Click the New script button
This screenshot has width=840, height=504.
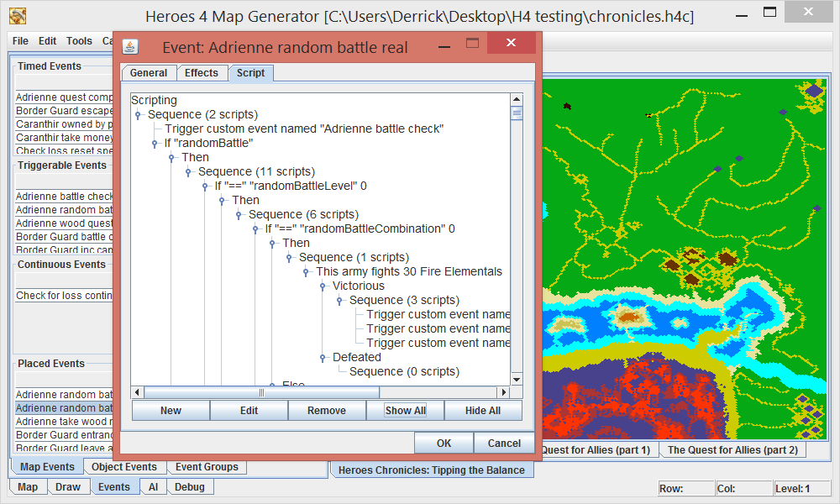click(x=171, y=411)
